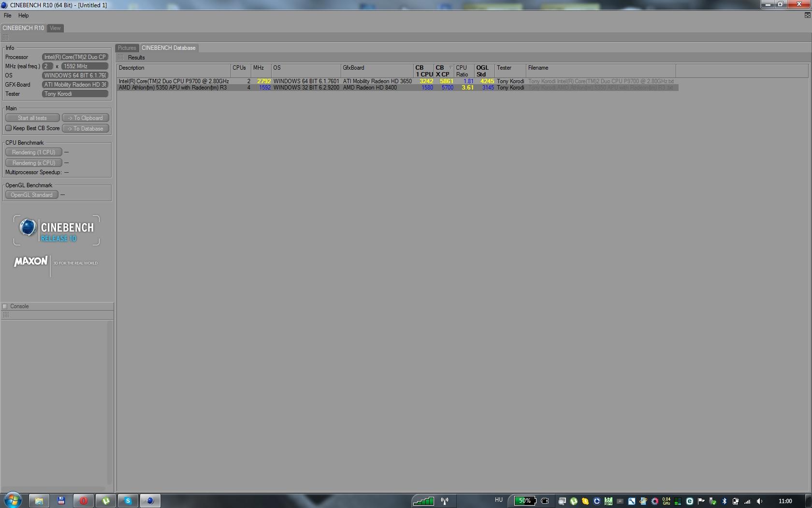Click the 50% battery indicator
The height and width of the screenshot is (508, 812).
(x=525, y=501)
